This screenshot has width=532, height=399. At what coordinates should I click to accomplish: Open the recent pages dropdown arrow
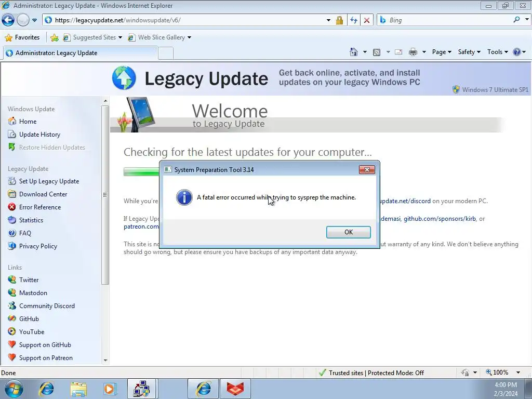(x=35, y=20)
